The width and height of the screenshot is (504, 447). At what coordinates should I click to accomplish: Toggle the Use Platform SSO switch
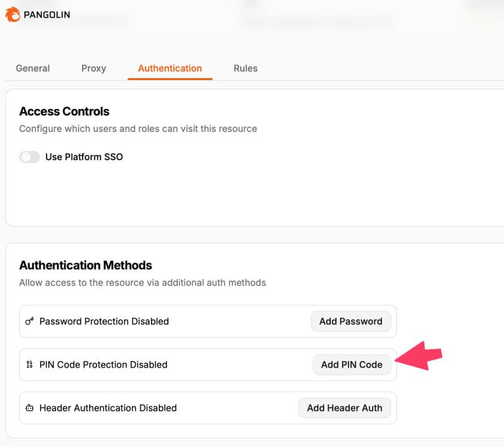(x=30, y=157)
